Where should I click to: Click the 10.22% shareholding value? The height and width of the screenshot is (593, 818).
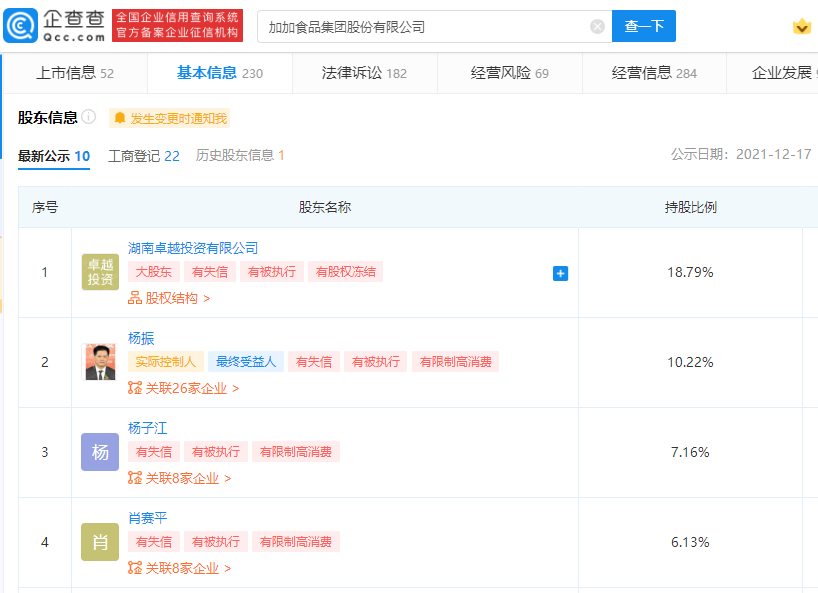point(690,362)
